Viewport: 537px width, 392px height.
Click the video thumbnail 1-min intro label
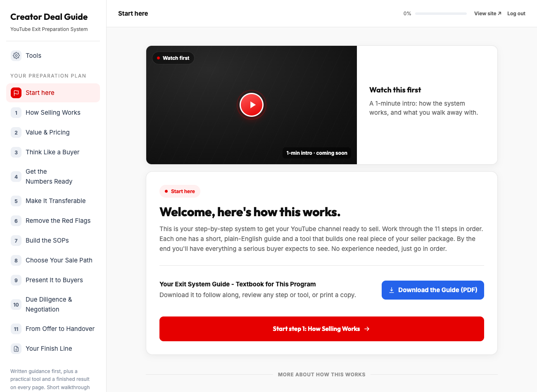(x=317, y=153)
